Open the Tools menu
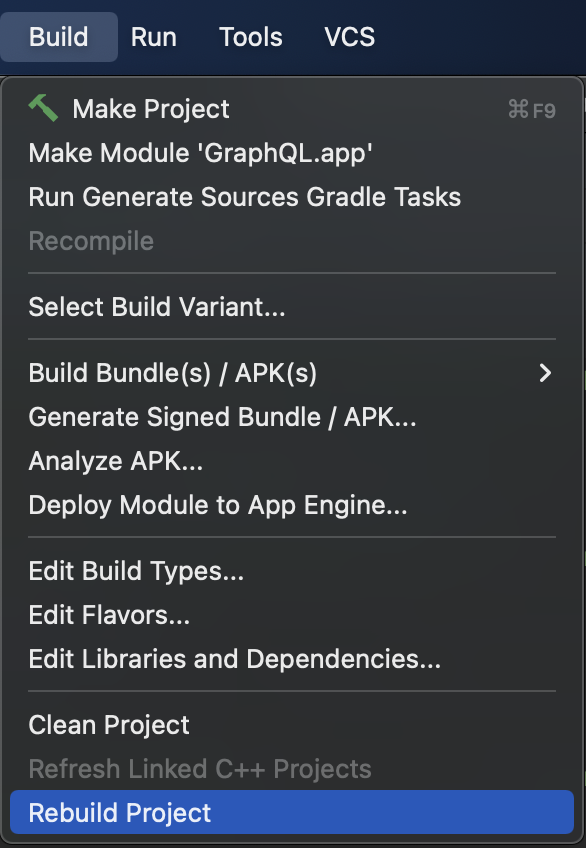 coord(251,37)
